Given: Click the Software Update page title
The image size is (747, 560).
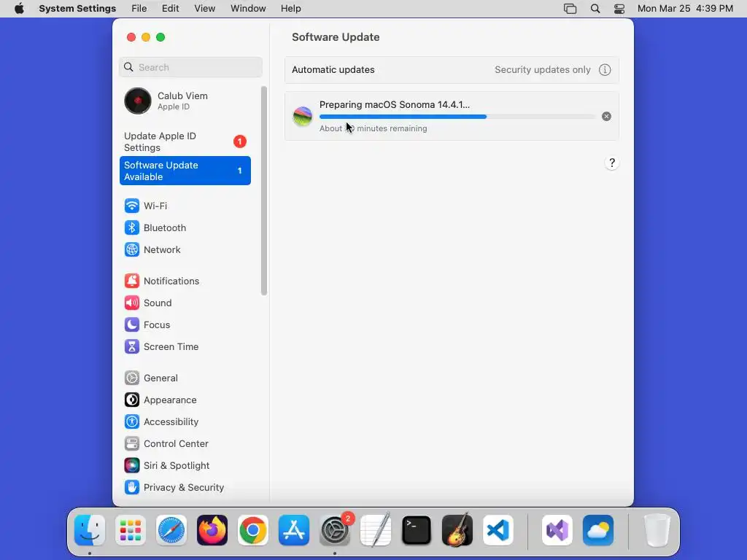Looking at the screenshot, I should (336, 37).
